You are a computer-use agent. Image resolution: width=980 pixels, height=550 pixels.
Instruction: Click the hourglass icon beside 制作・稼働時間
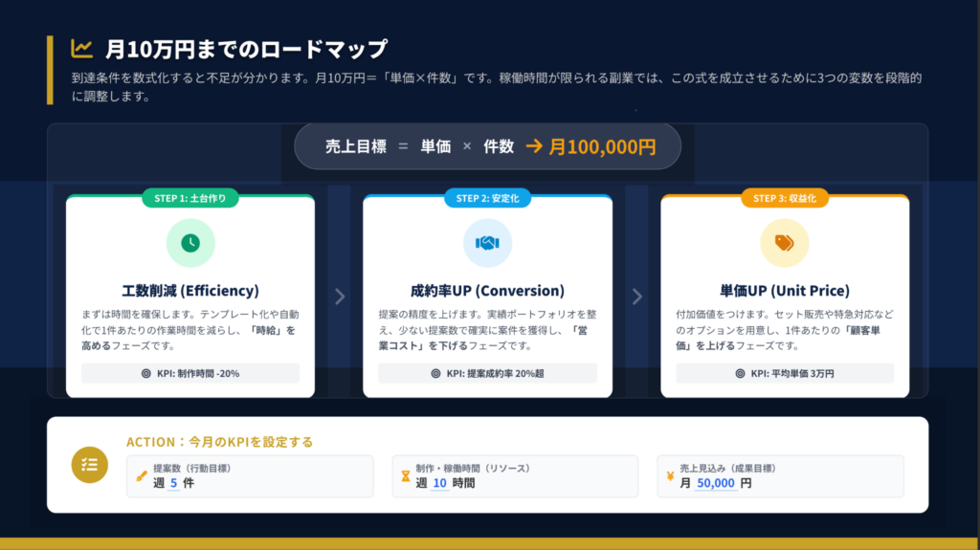click(x=406, y=474)
